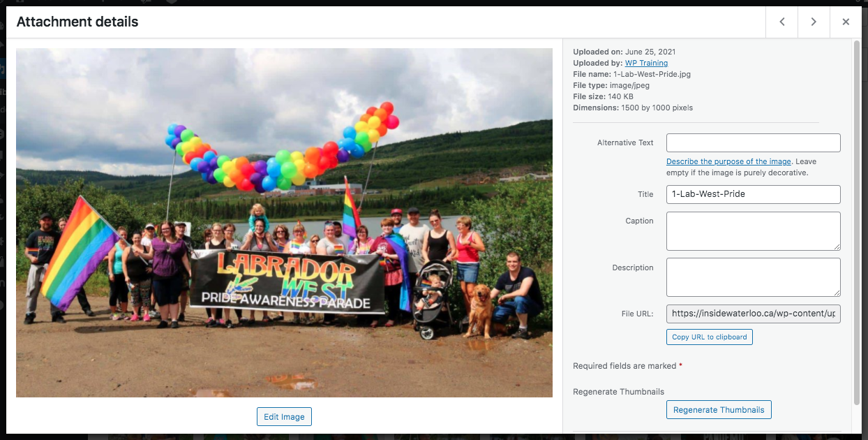Image resolution: width=868 pixels, height=440 pixels.
Task: Go to previous attachment with left chevron
Action: pyautogui.click(x=782, y=22)
